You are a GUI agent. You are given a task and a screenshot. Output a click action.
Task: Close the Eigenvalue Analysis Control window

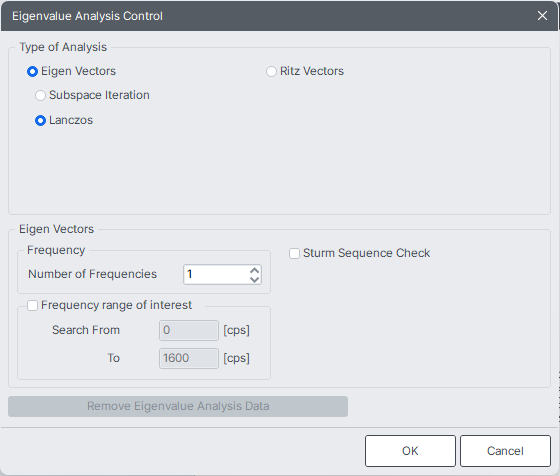coord(542,16)
